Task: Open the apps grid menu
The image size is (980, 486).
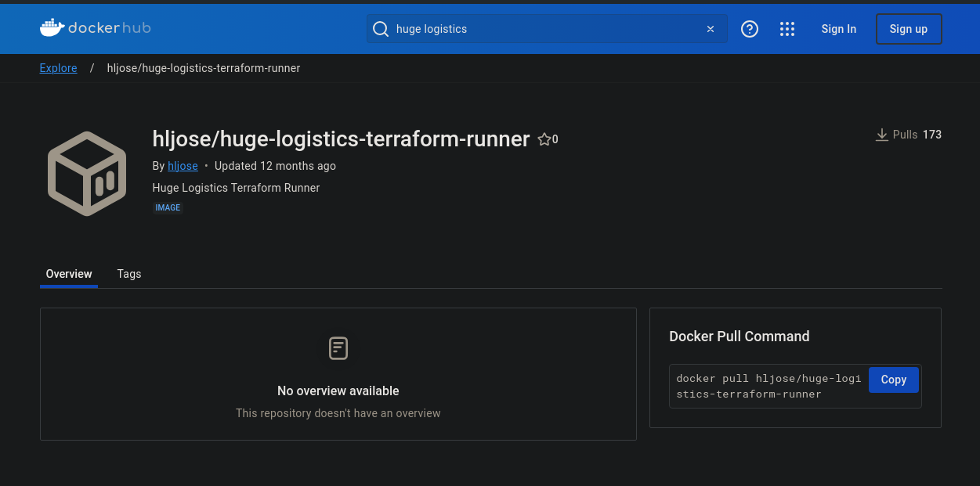Action: [787, 29]
